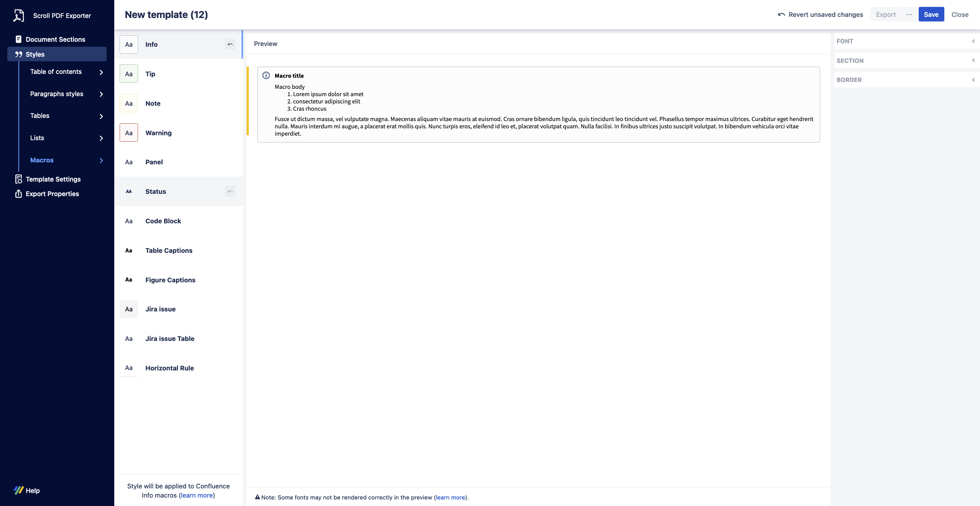The width and height of the screenshot is (980, 506).
Task: Open Paragraphs styles in the sidebar
Action: (x=57, y=94)
